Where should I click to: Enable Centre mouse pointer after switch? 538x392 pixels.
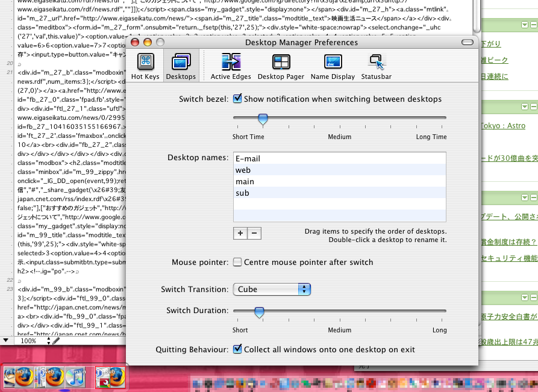(237, 263)
